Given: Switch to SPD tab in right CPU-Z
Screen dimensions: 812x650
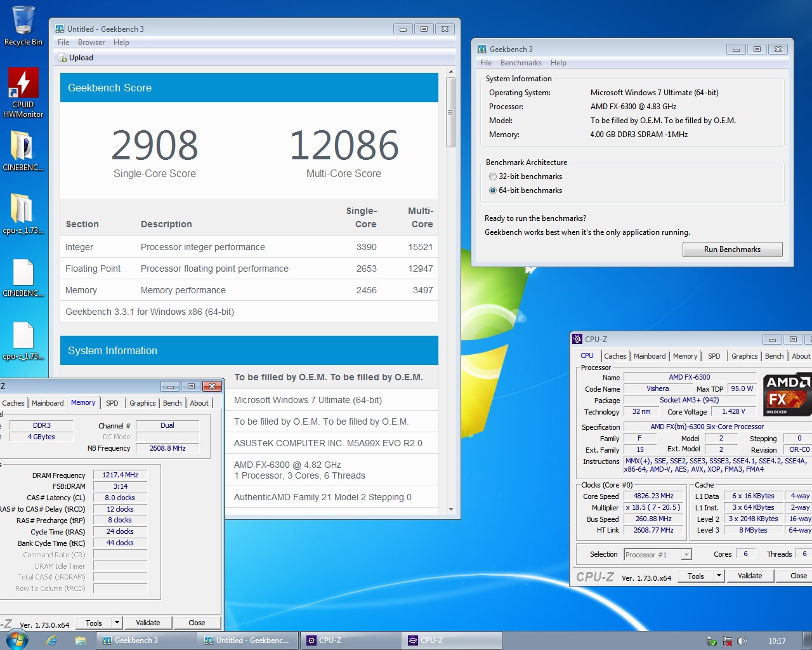Looking at the screenshot, I should (714, 356).
